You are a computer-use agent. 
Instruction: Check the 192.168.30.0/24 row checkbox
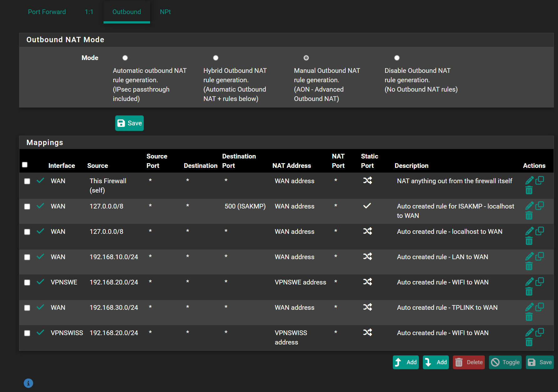pos(27,308)
